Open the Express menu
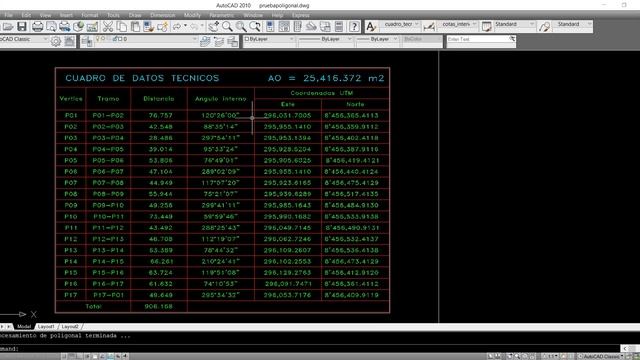This screenshot has height=360, width=640. click(301, 15)
